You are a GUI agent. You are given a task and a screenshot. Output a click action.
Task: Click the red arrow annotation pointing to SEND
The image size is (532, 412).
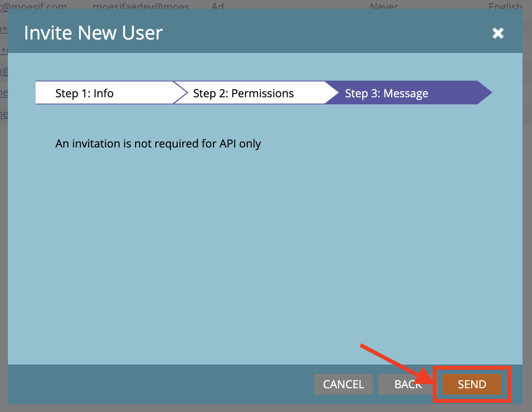click(x=392, y=362)
